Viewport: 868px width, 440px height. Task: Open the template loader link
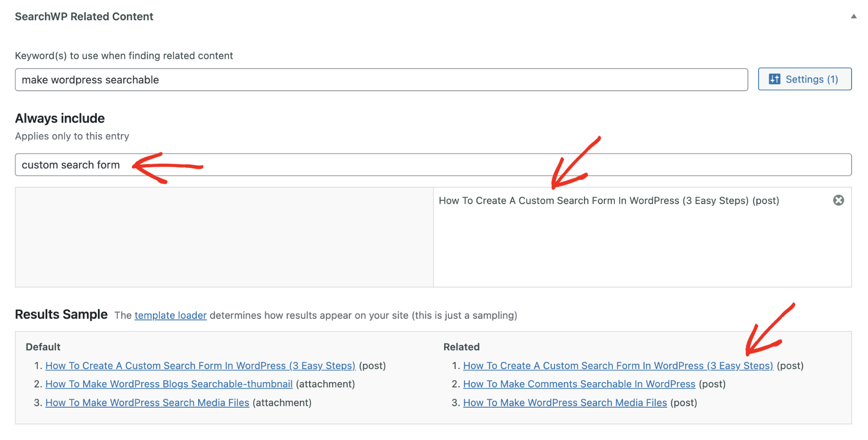[171, 316]
